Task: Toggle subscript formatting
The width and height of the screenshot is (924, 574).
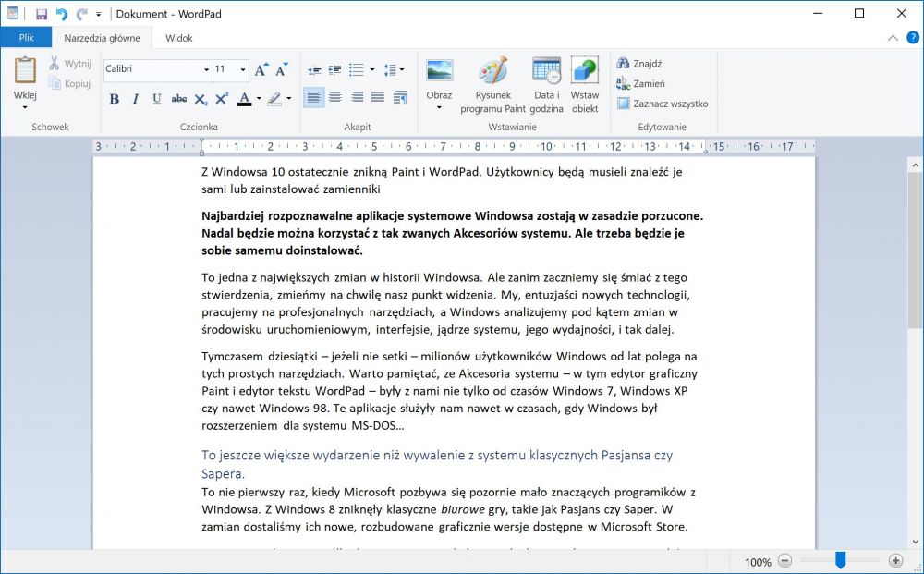Action: tap(201, 98)
